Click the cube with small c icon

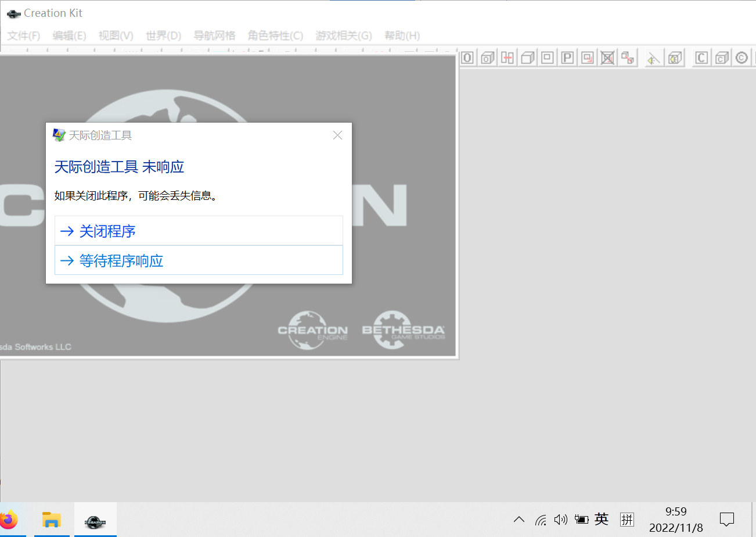(x=722, y=58)
